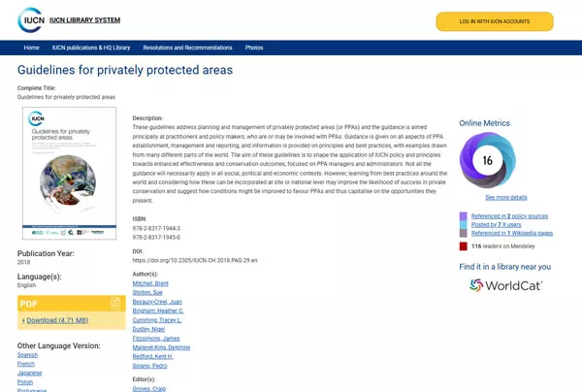Click the purple policy sources square
The image size is (582, 392).
(x=464, y=215)
